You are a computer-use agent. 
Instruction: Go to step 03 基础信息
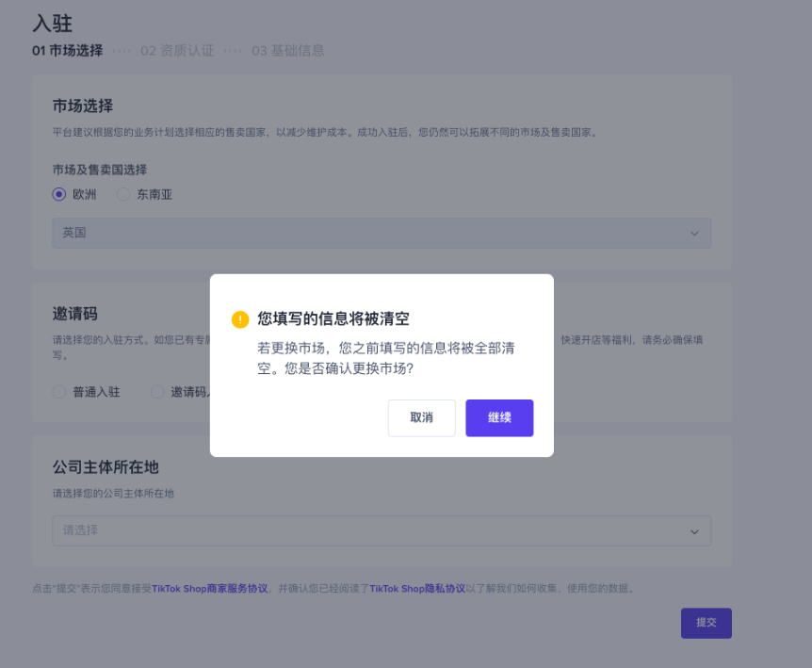click(287, 51)
